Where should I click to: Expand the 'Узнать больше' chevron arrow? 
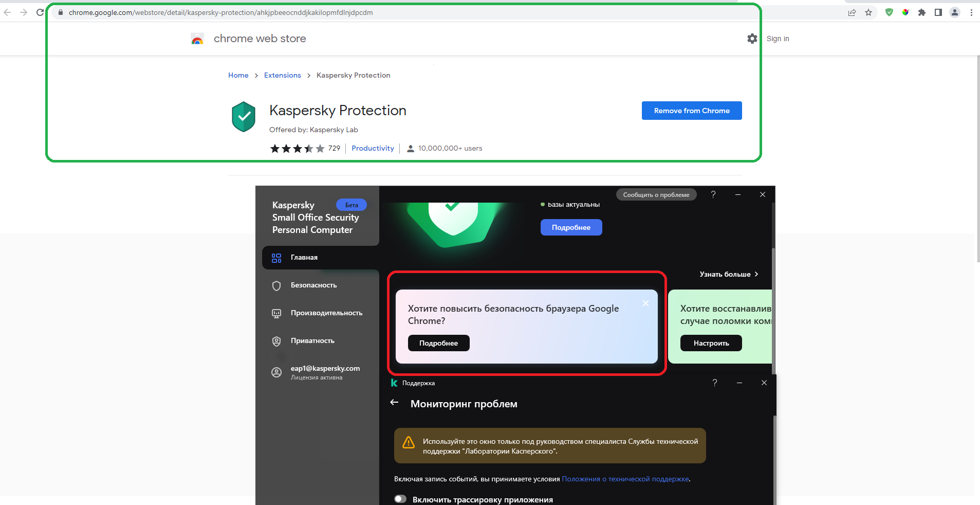[x=756, y=274]
